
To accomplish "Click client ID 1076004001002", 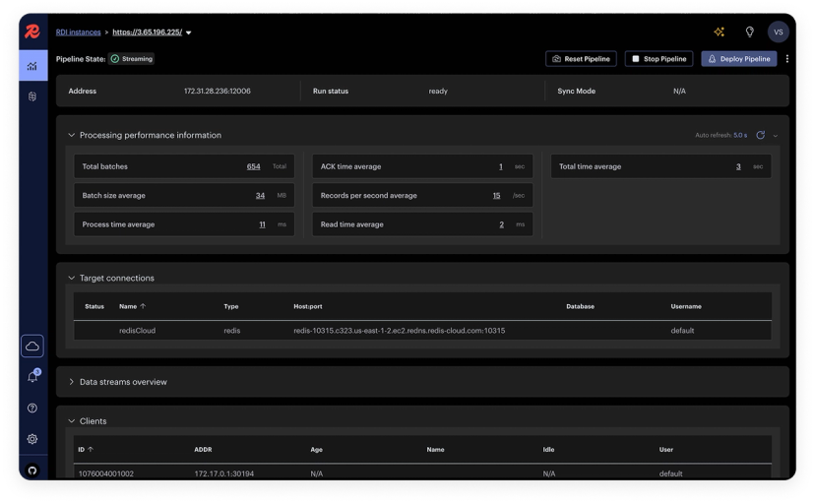I will pyautogui.click(x=106, y=473).
